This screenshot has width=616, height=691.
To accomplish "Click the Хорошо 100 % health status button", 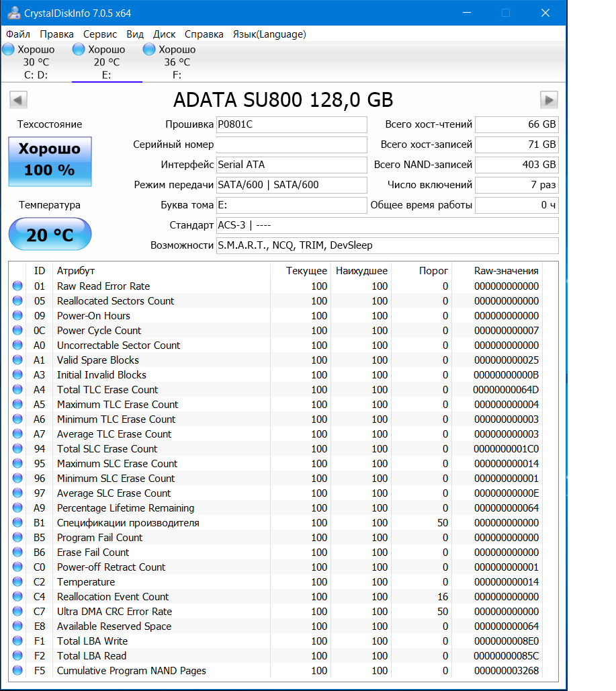I will click(50, 161).
